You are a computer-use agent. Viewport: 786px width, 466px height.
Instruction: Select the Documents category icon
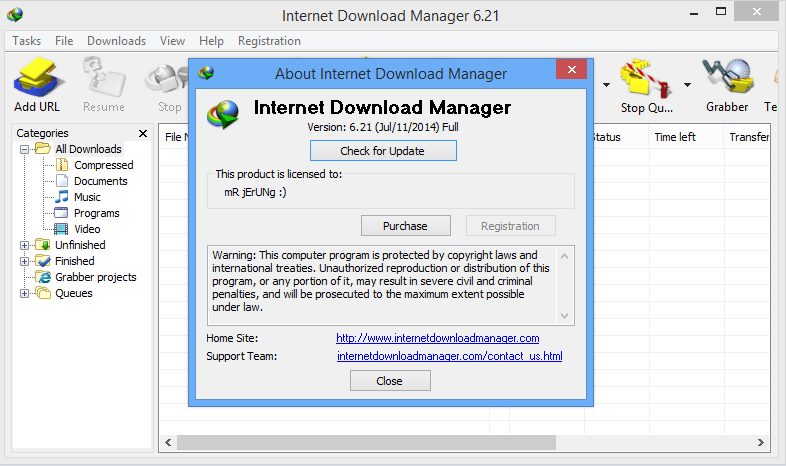62,181
